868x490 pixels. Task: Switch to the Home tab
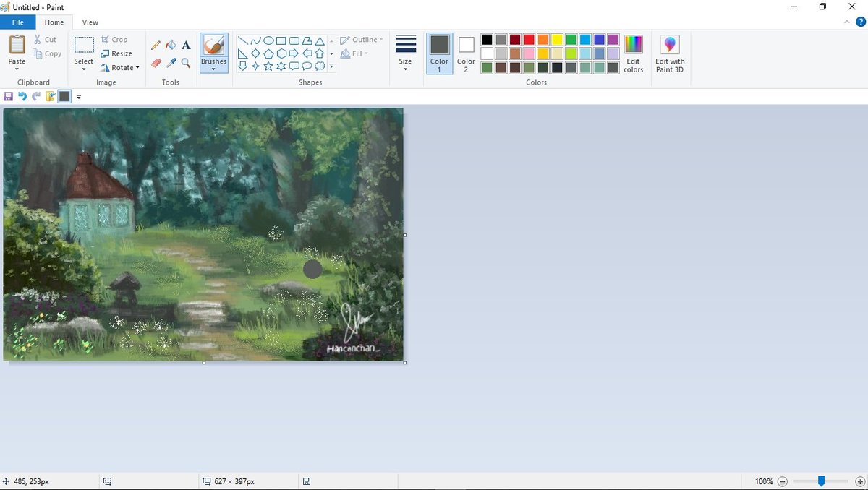[x=54, y=22]
